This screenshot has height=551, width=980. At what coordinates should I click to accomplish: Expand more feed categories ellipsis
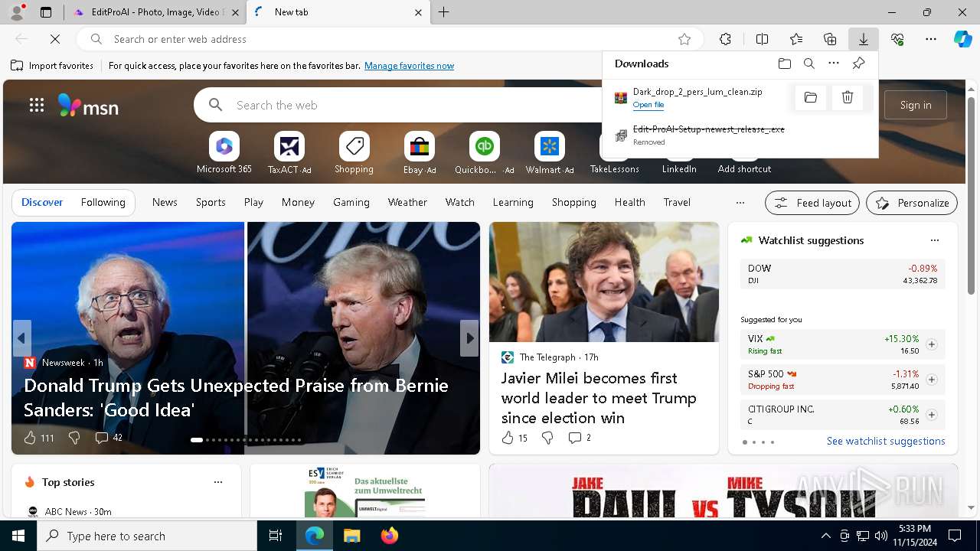740,203
